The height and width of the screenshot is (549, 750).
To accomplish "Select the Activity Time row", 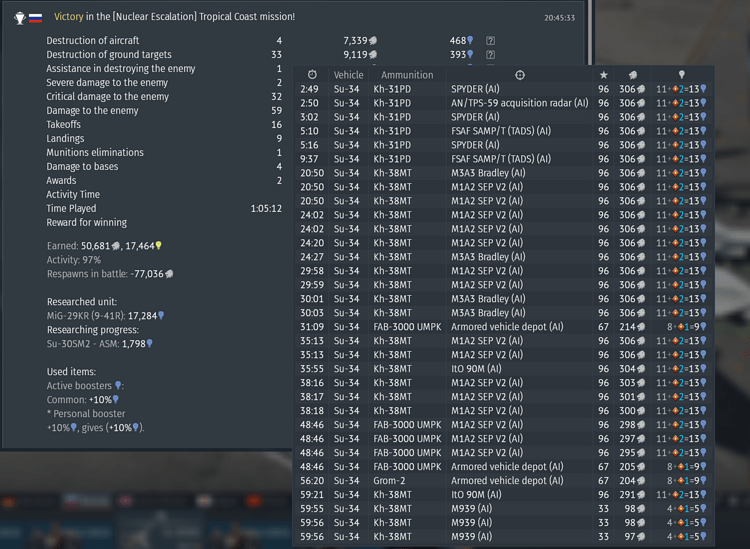I will point(164,194).
